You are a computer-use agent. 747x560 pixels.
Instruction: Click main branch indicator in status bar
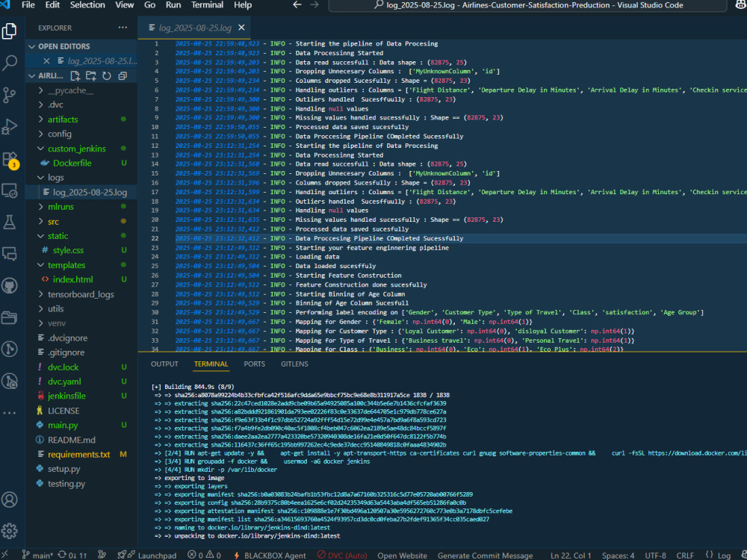pos(38,556)
